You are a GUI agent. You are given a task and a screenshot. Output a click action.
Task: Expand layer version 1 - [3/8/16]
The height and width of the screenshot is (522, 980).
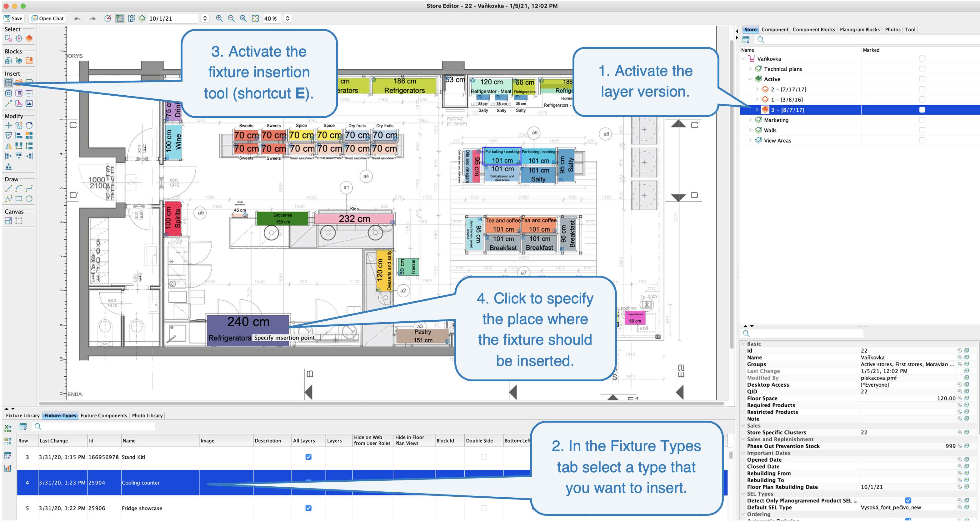(x=757, y=100)
